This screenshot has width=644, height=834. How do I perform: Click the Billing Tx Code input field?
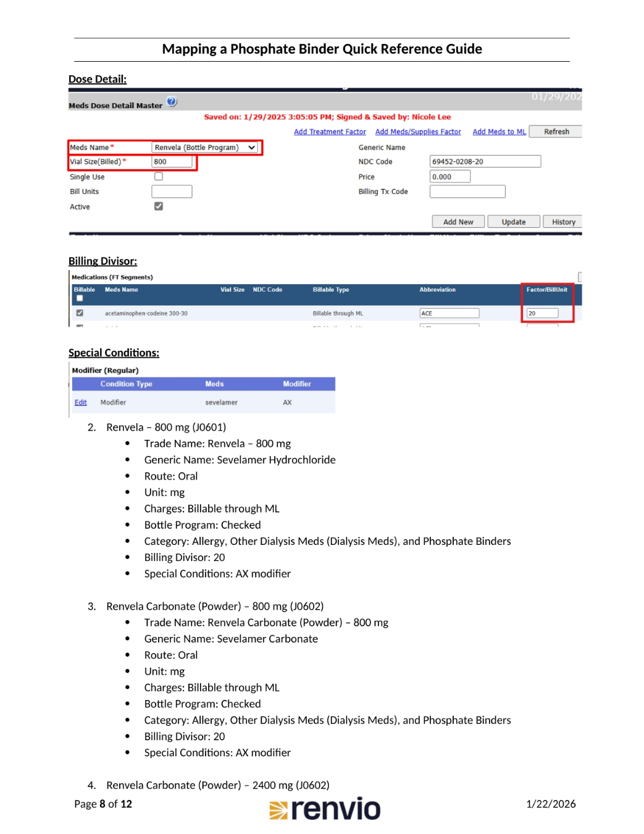467,192
